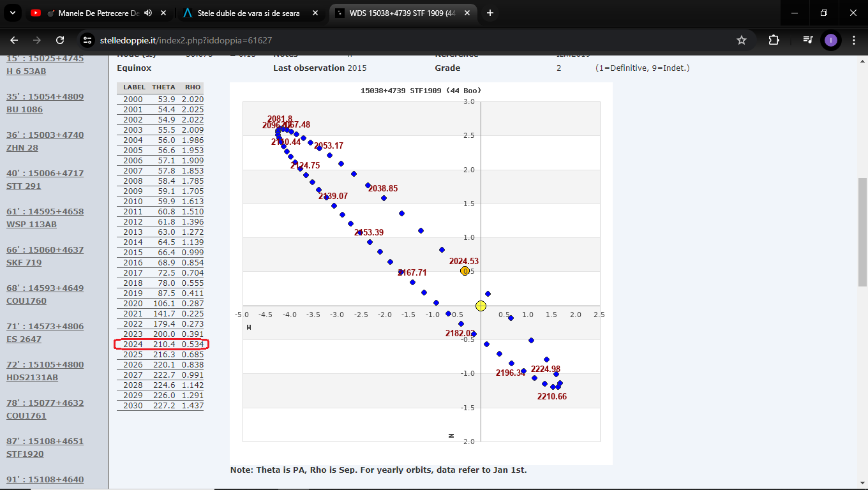Open a new browser tab

point(490,13)
